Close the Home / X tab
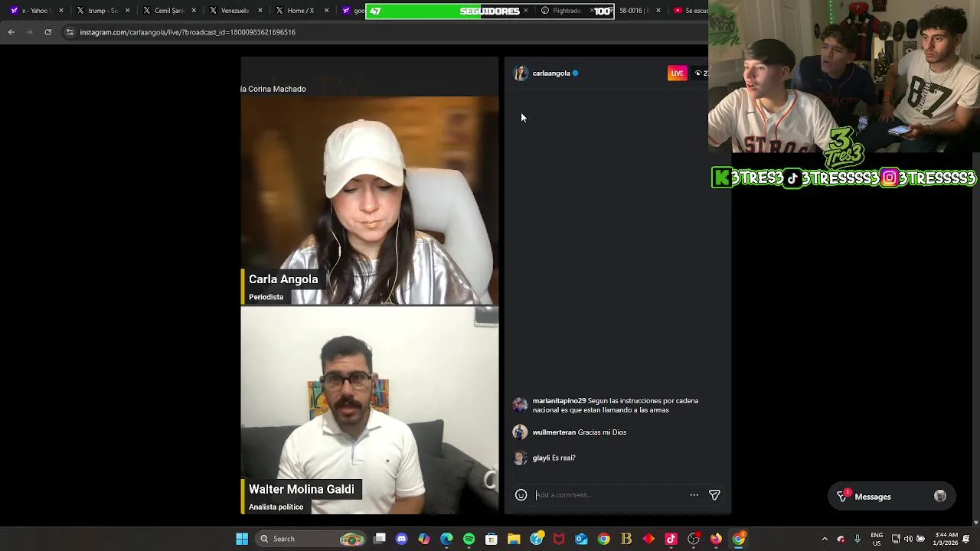This screenshot has height=551, width=980. (x=327, y=11)
